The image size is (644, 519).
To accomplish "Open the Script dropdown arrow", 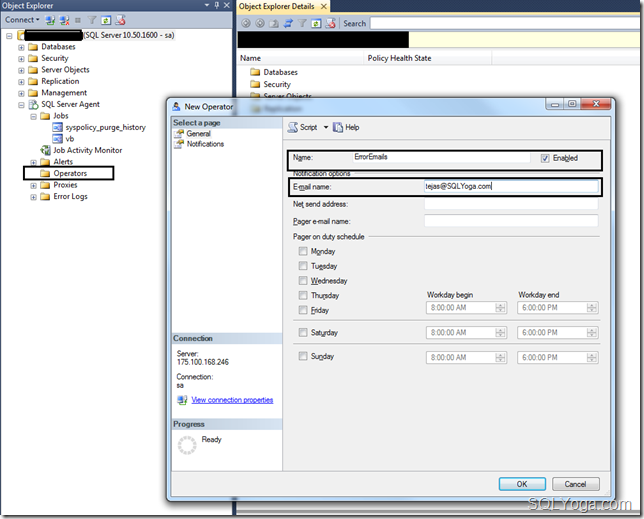I will click(x=326, y=127).
